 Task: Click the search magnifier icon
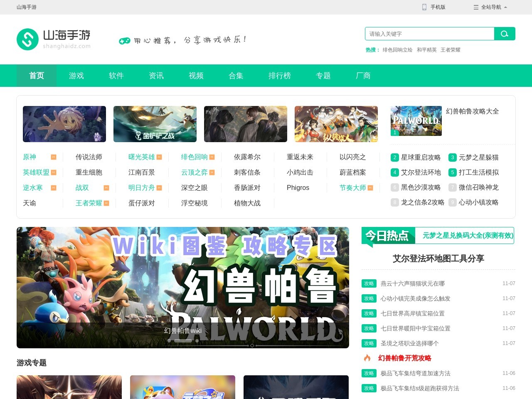pos(504,34)
